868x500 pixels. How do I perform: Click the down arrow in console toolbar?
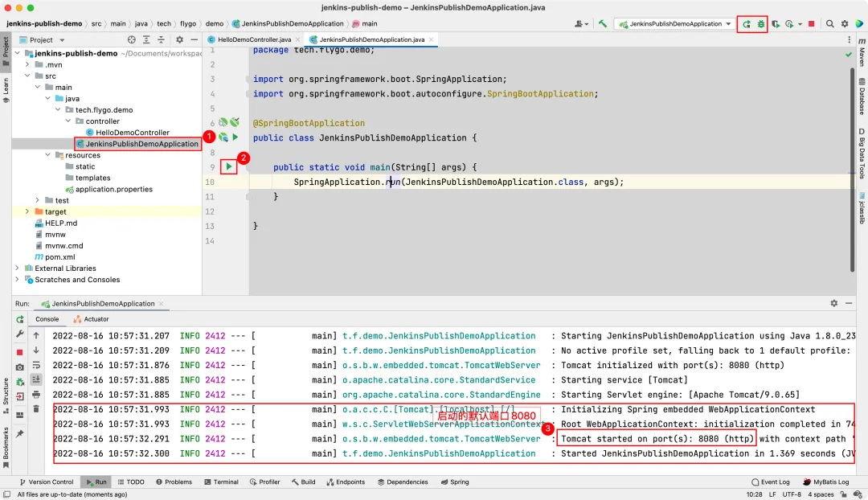(x=36, y=350)
